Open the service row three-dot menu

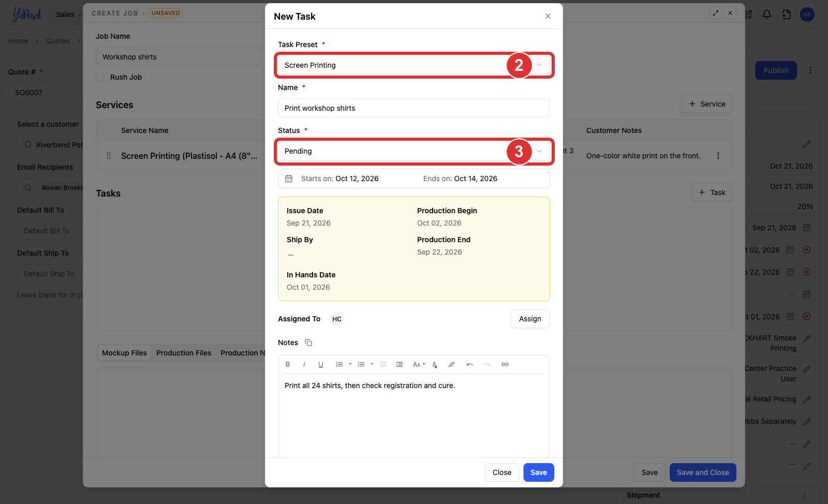pyautogui.click(x=718, y=156)
